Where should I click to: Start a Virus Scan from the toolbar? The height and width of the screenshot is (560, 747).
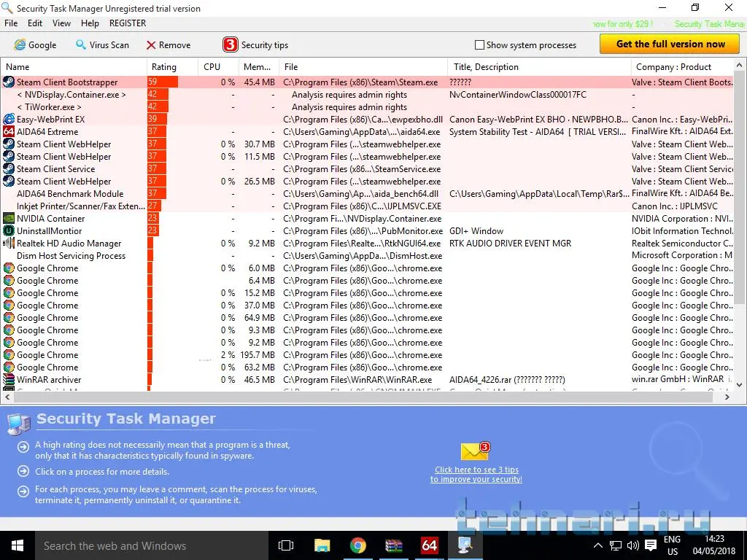point(102,44)
